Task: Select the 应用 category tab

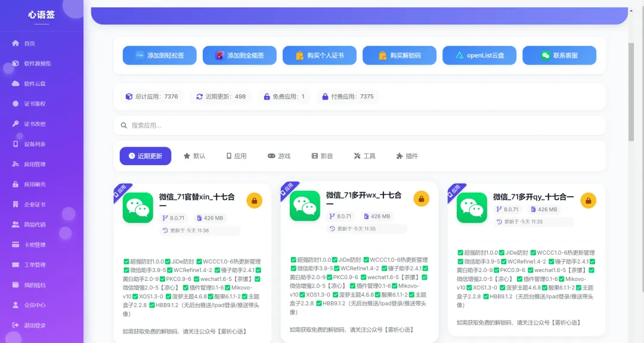Action: tap(237, 156)
